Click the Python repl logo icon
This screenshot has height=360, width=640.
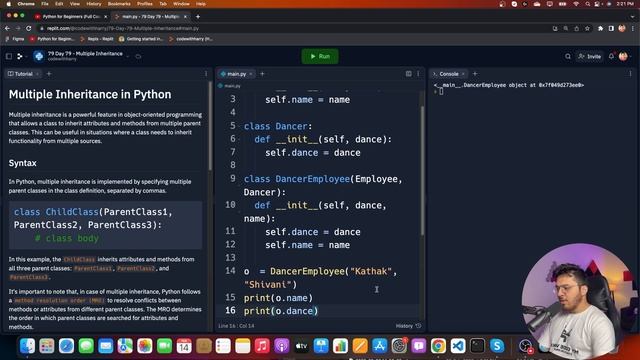(39, 56)
